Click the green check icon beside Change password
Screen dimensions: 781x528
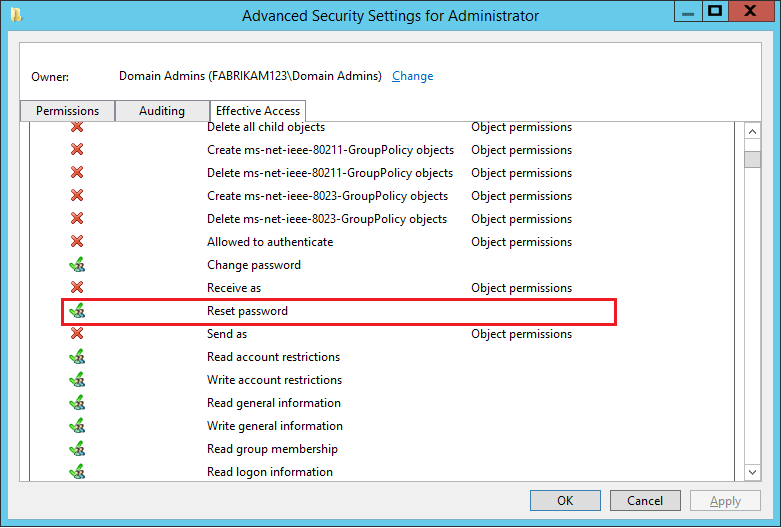[77, 265]
